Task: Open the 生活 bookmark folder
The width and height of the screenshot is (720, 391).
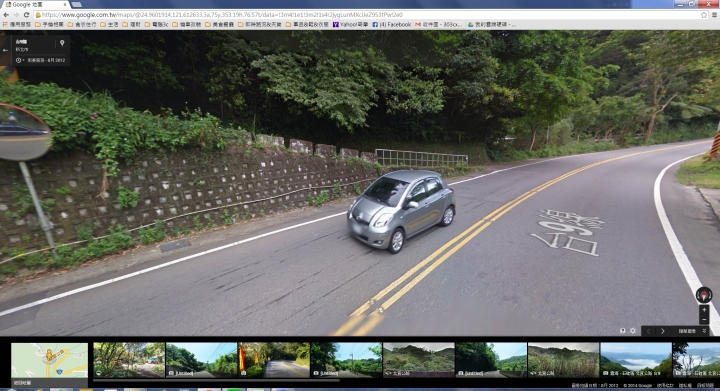Action: pos(109,24)
